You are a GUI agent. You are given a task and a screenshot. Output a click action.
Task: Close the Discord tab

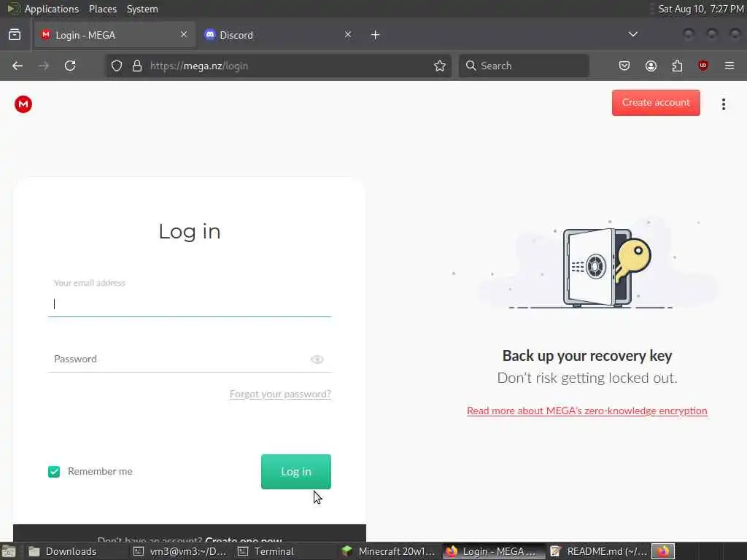pos(348,34)
